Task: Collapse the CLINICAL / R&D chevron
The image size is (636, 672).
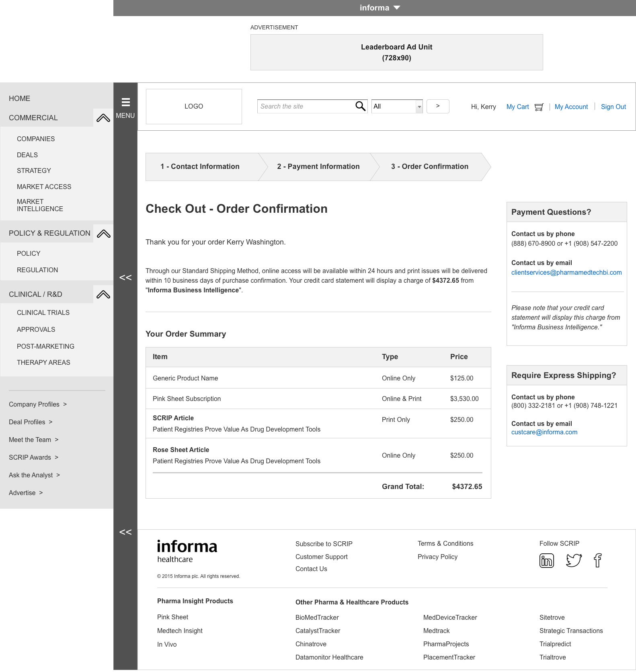Action: (x=103, y=294)
